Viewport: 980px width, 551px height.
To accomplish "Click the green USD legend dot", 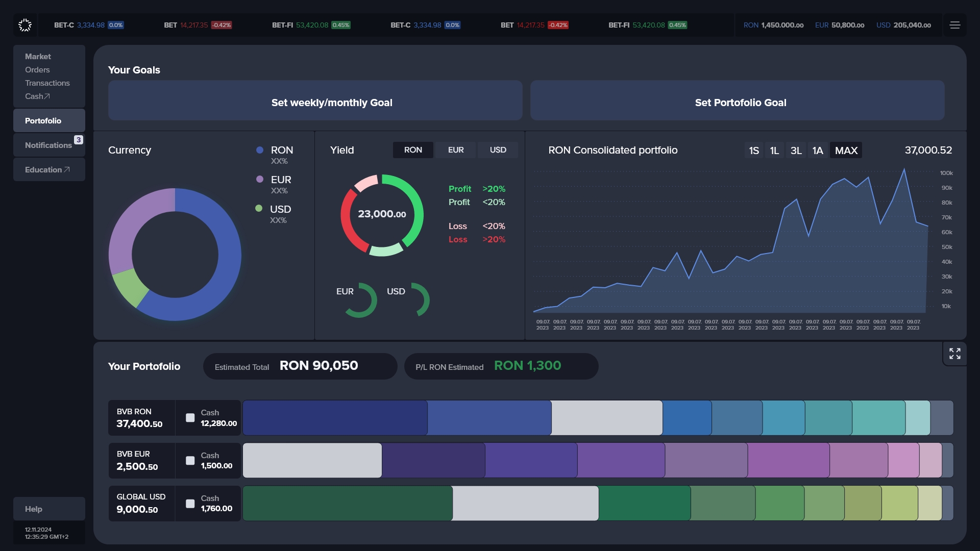I will click(x=259, y=208).
